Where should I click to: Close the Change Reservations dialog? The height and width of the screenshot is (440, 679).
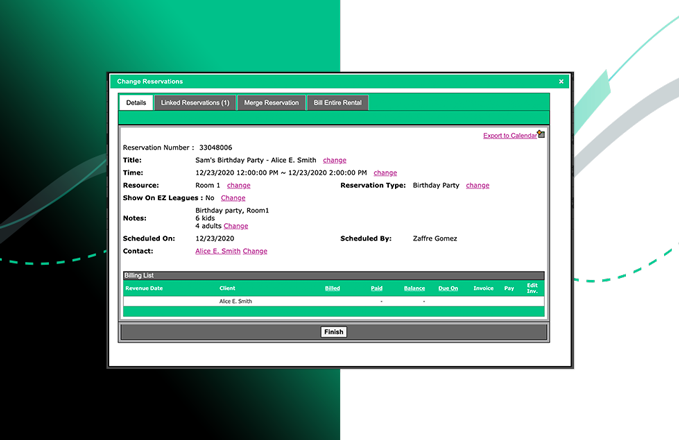coord(561,81)
